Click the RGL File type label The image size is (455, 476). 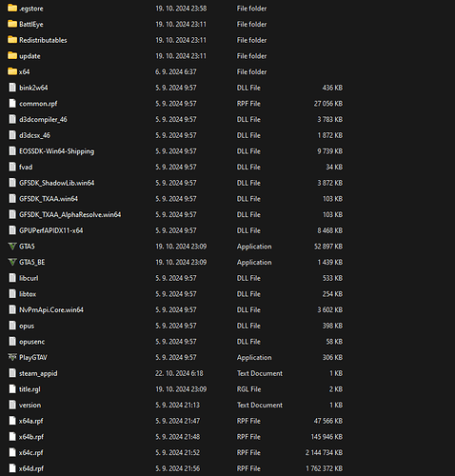pos(248,389)
